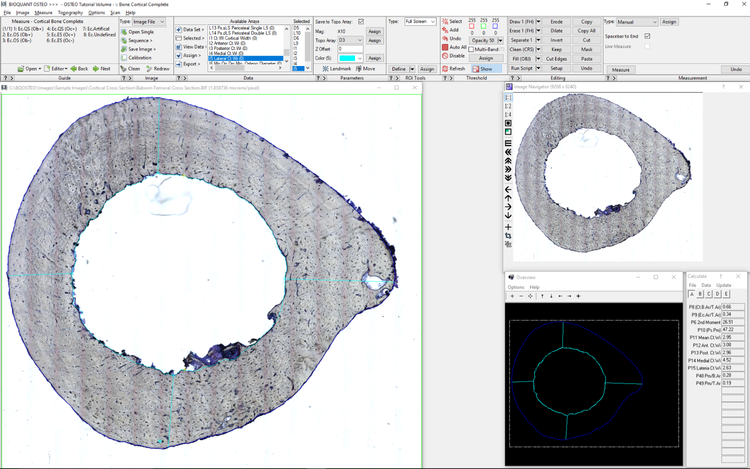The width and height of the screenshot is (750, 469).
Task: Click the Refresh threshold icon
Action: point(445,69)
